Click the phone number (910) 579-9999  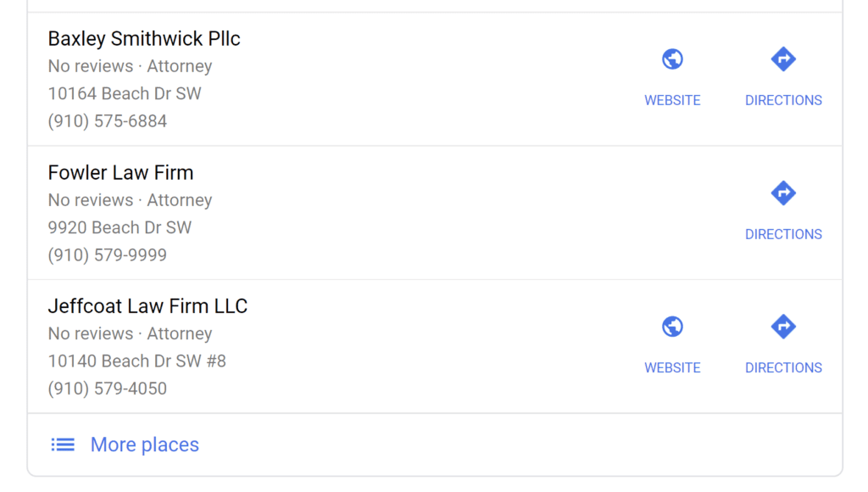[108, 254]
